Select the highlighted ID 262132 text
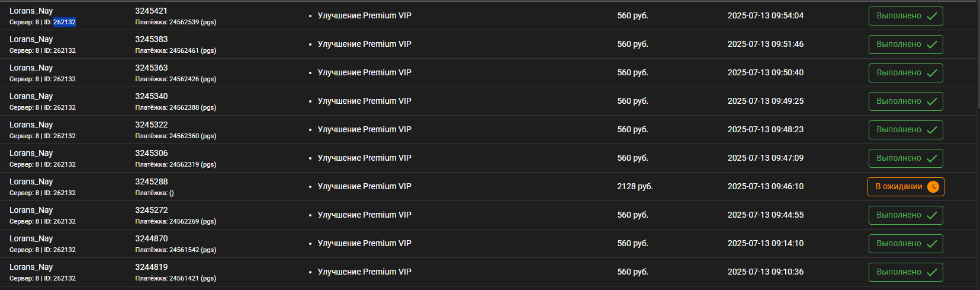Viewport: 980px width, 290px height. [x=65, y=22]
